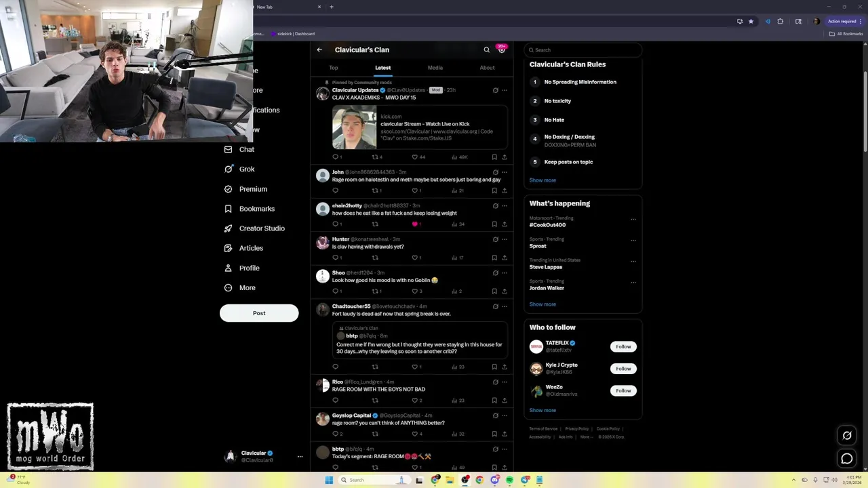Open more options on chain2hotty's post

(505, 205)
